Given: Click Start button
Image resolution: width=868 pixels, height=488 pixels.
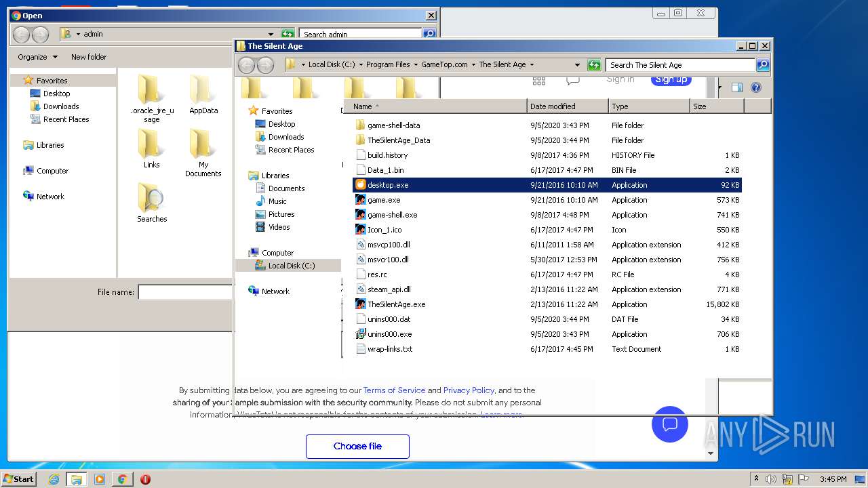Looking at the screenshot, I should [x=18, y=479].
